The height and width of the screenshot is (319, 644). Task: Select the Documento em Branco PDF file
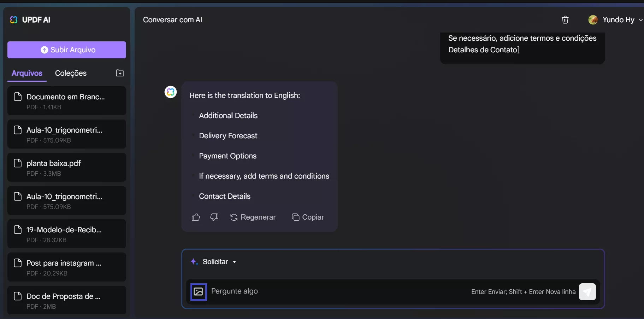[x=66, y=101]
